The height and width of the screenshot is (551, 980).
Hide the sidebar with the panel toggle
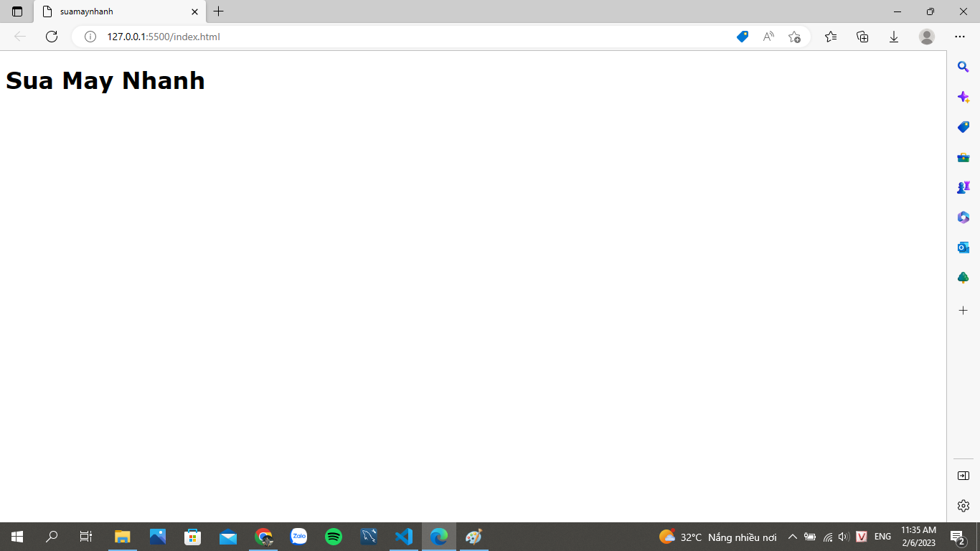963,476
